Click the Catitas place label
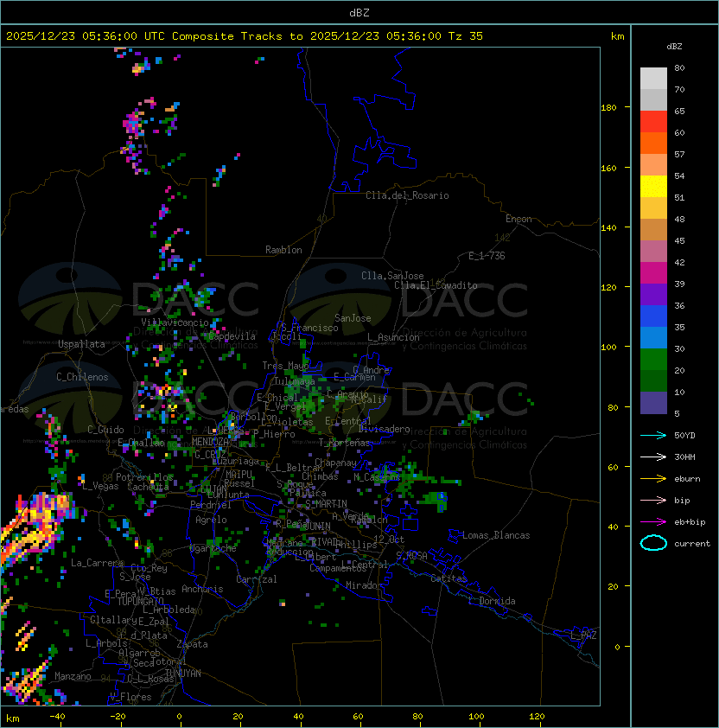The width and height of the screenshot is (719, 728). pos(449,578)
